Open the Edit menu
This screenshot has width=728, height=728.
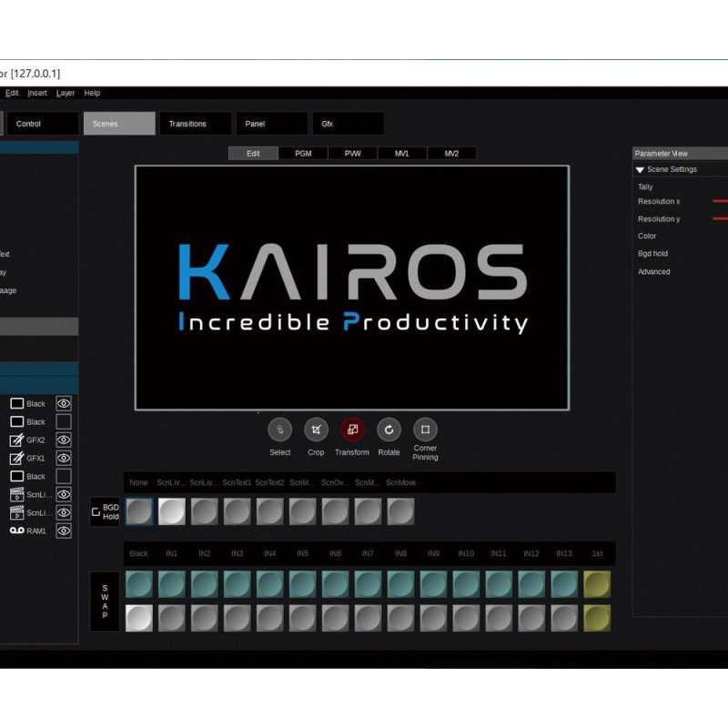click(x=12, y=93)
